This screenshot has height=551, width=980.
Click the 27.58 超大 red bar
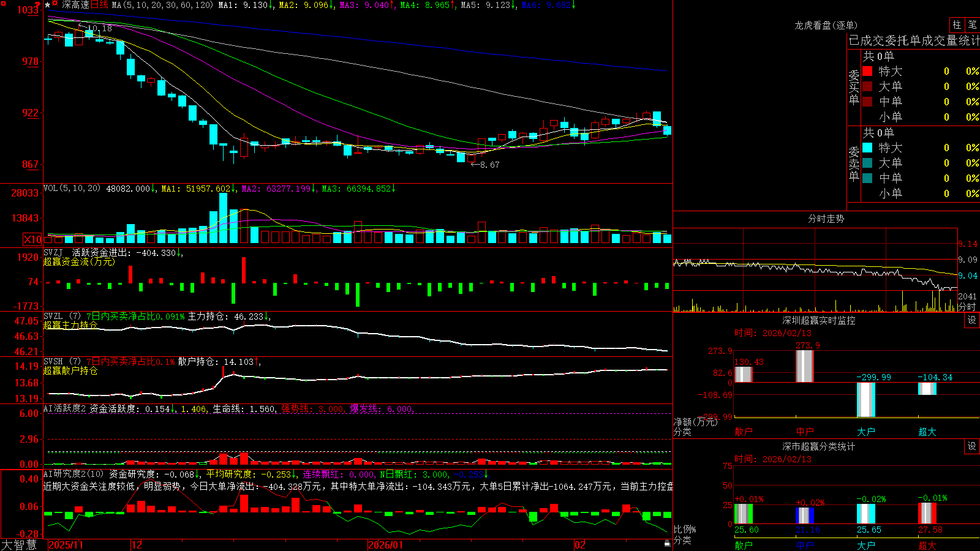click(927, 513)
